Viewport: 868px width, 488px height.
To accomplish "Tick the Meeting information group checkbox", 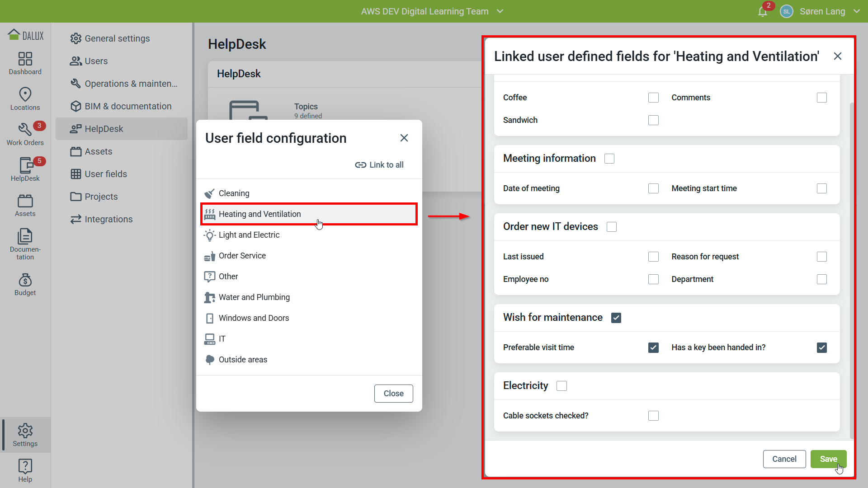I will pos(609,159).
